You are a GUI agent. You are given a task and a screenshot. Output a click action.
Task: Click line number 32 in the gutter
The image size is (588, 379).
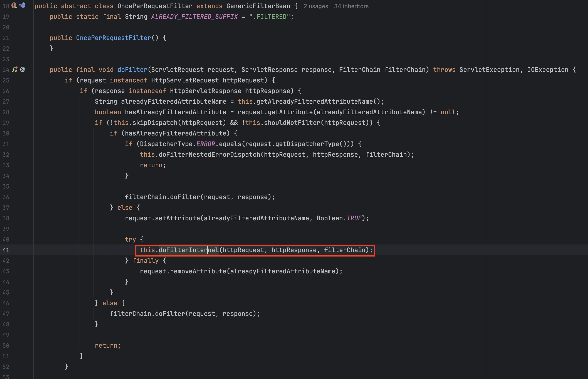6,155
